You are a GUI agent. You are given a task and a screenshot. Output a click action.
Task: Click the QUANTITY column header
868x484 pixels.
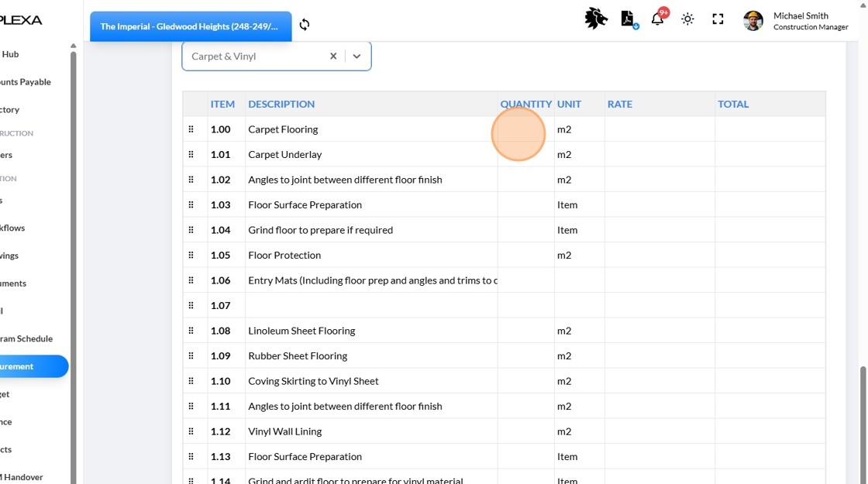point(525,104)
